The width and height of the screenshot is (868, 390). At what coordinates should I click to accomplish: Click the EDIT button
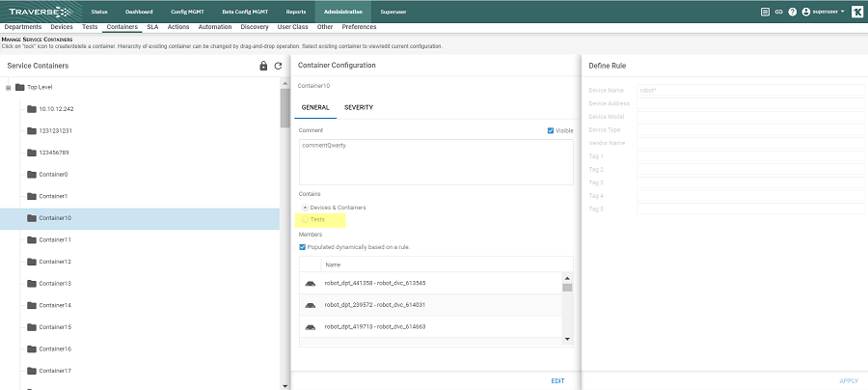[558, 381]
